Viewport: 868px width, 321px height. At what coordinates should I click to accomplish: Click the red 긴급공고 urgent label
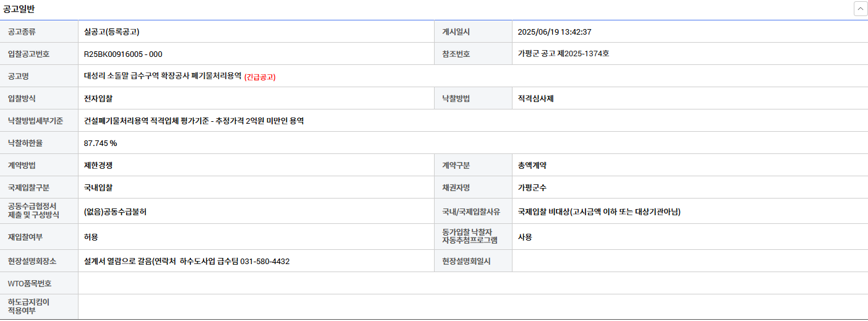click(260, 77)
